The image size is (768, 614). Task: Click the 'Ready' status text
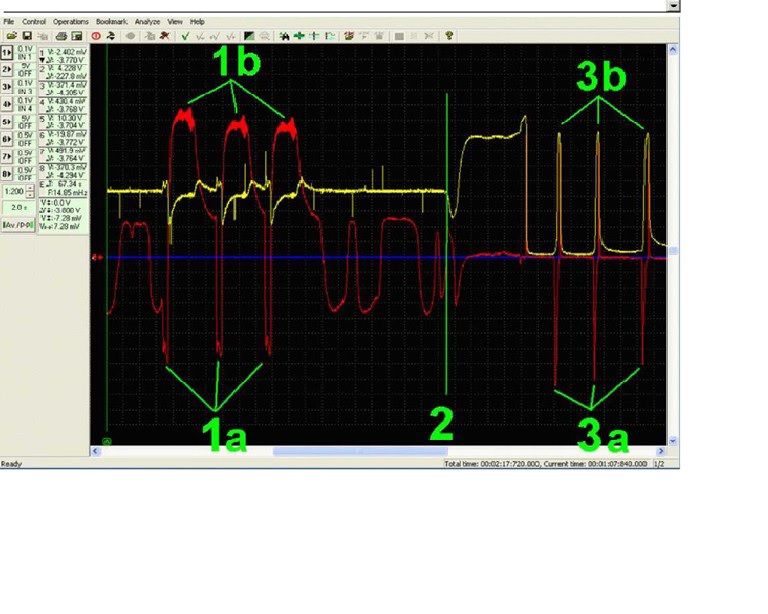coord(11,464)
